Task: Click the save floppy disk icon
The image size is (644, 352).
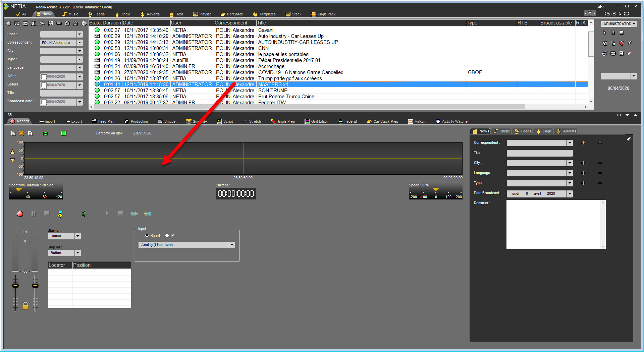Action: [x=13, y=133]
